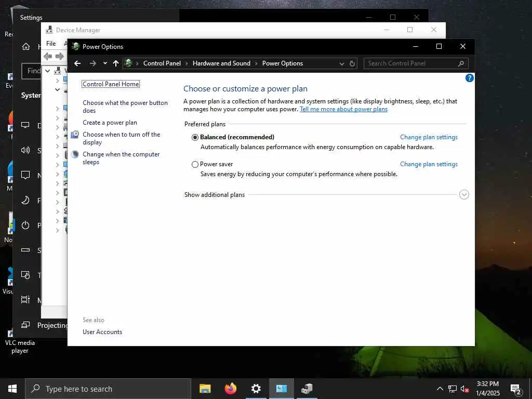Go back in Power Options window

pos(77,63)
